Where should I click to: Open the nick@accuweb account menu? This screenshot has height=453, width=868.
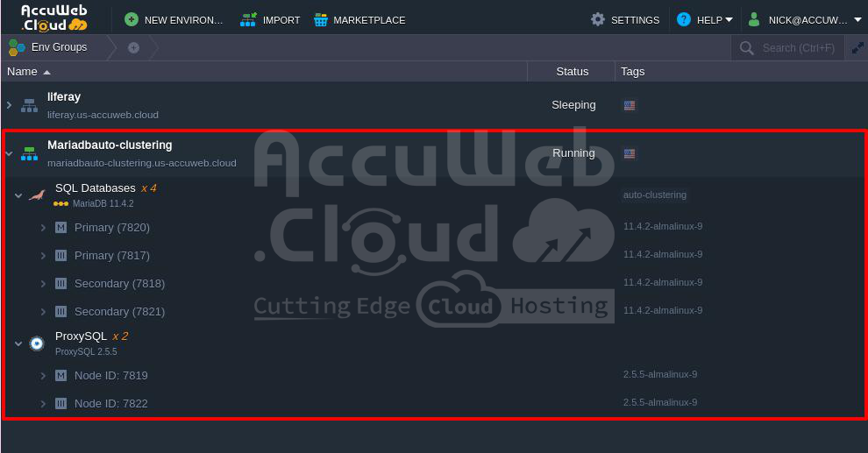pos(803,19)
